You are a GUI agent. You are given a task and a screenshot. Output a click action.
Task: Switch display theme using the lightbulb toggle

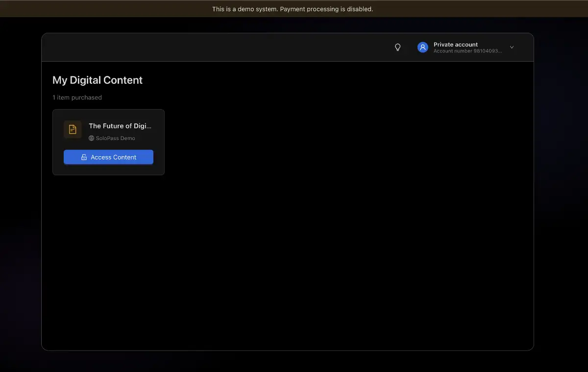(x=397, y=47)
